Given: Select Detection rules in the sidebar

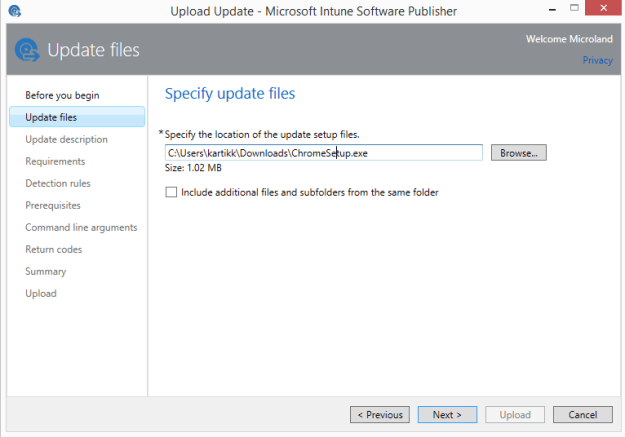Looking at the screenshot, I should 58,183.
